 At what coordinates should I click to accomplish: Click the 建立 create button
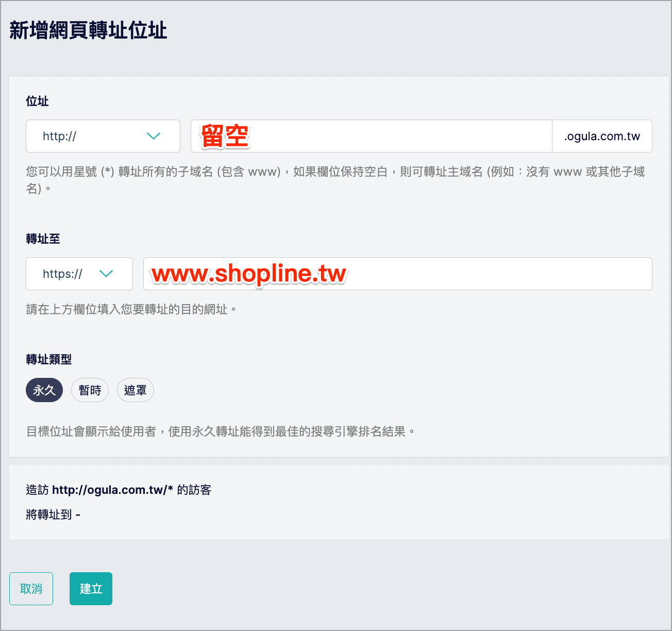click(x=91, y=589)
